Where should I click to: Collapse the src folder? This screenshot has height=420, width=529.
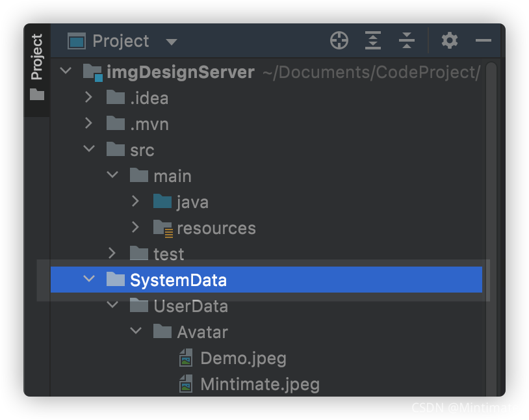coord(89,148)
